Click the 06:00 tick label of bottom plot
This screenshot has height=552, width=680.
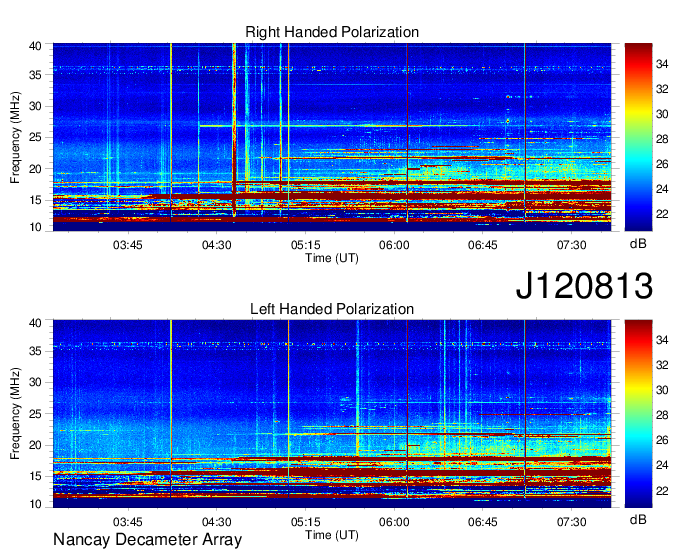tap(394, 522)
